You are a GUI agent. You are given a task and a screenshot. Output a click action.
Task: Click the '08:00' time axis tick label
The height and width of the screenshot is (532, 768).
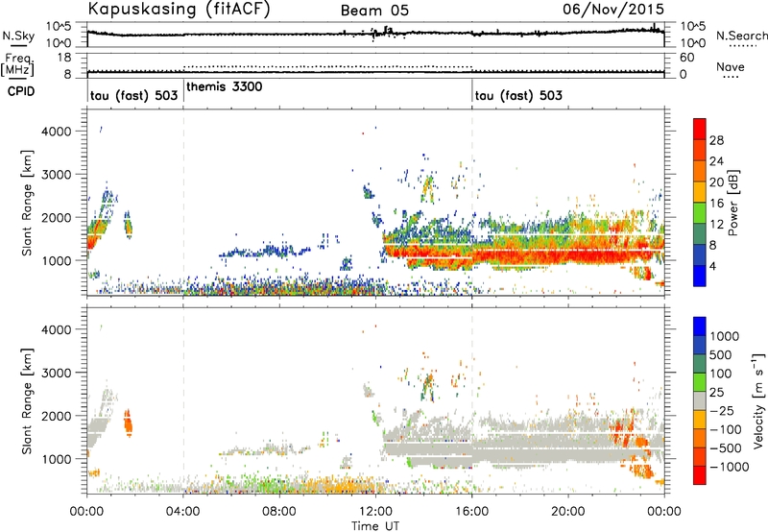tap(279, 512)
